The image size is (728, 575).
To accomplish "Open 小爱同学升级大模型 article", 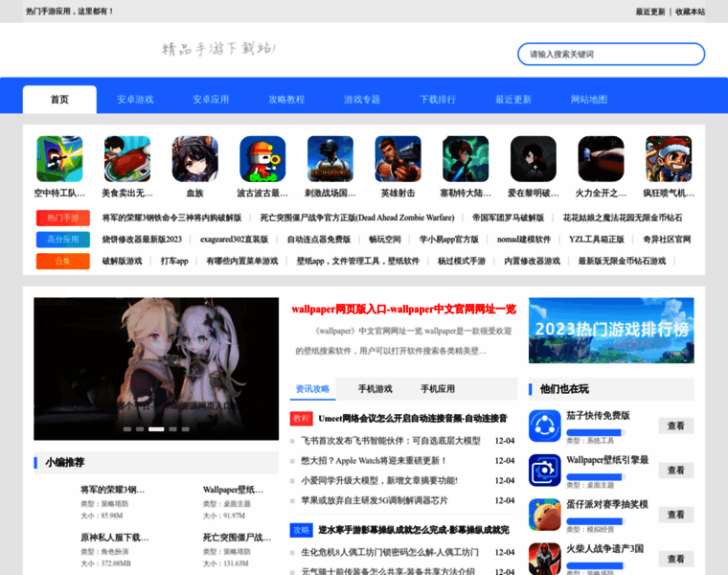I will coord(379,481).
